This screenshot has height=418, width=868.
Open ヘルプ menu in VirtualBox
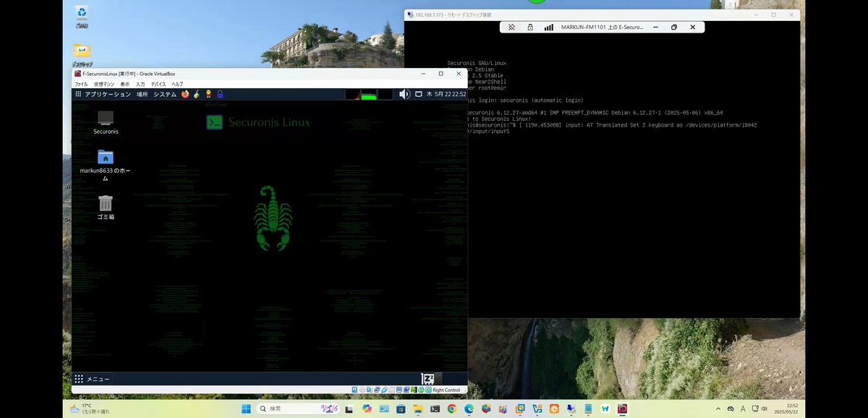pos(177,84)
